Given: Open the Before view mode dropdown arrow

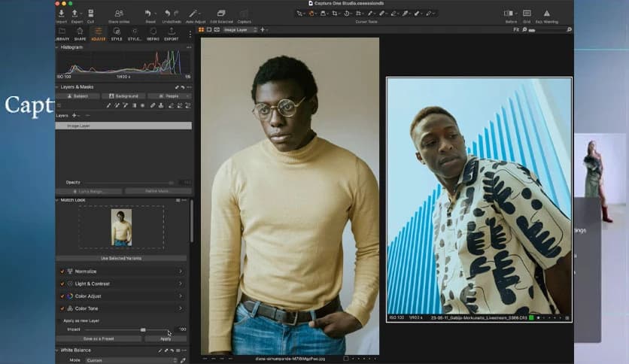Looking at the screenshot, I should coord(516,14).
